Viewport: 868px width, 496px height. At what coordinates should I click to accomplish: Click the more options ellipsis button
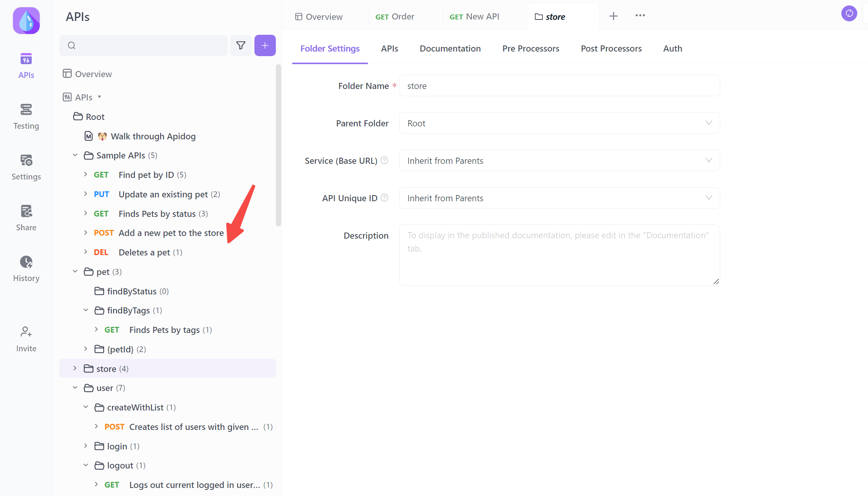click(x=640, y=16)
